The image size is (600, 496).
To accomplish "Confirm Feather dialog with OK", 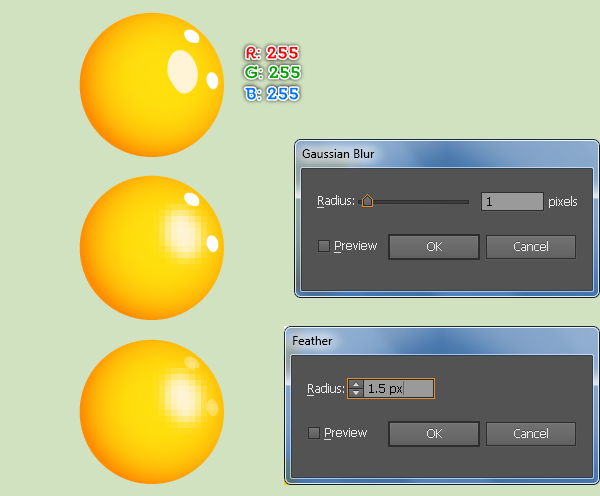I will tap(434, 434).
